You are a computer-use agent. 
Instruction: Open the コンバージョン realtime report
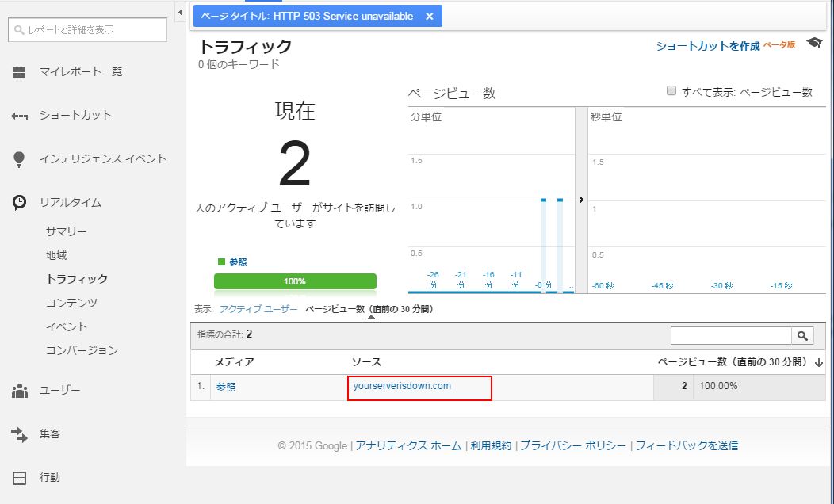82,350
